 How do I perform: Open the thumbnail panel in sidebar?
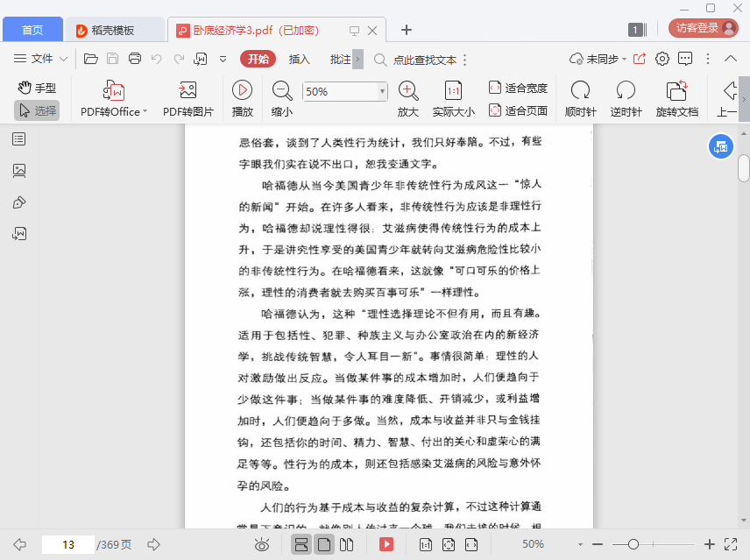[x=19, y=171]
